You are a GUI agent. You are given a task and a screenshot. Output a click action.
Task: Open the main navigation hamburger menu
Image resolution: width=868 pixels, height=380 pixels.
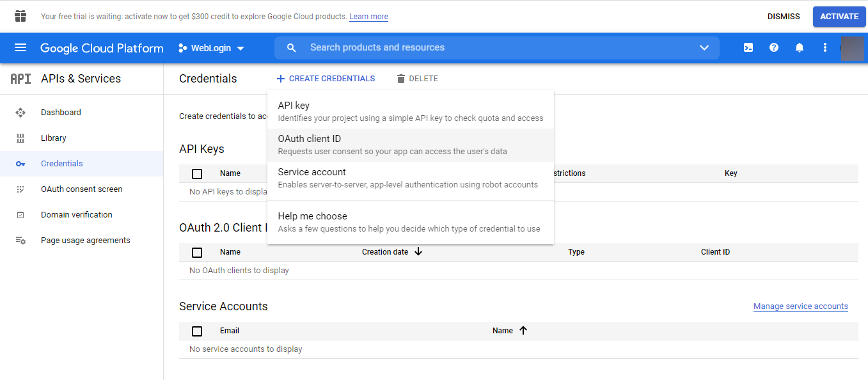point(20,48)
